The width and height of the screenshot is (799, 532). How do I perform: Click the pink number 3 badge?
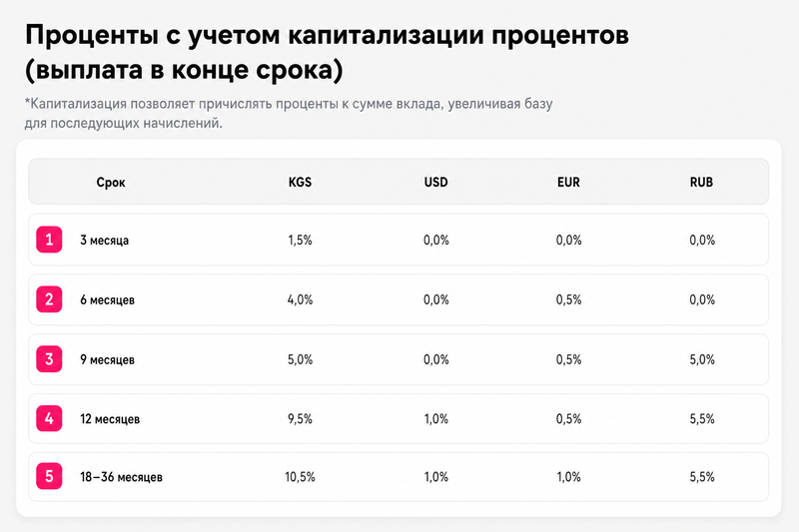coord(49,359)
